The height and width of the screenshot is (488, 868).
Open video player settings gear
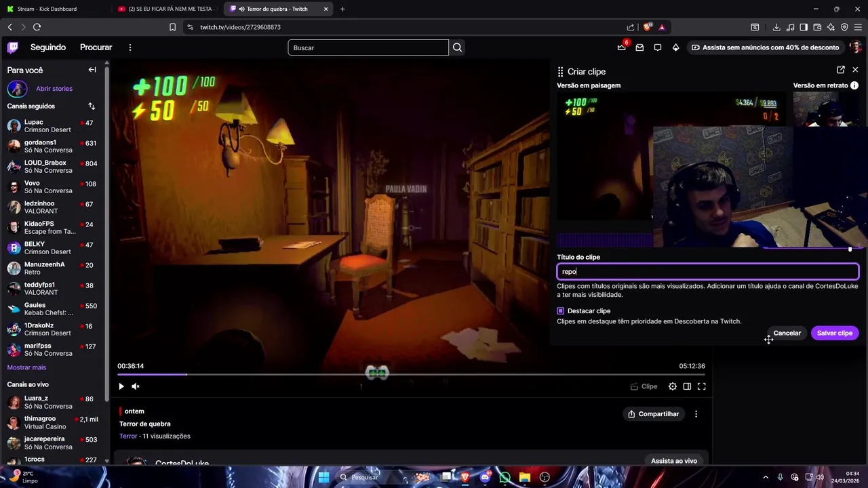pyautogui.click(x=673, y=386)
